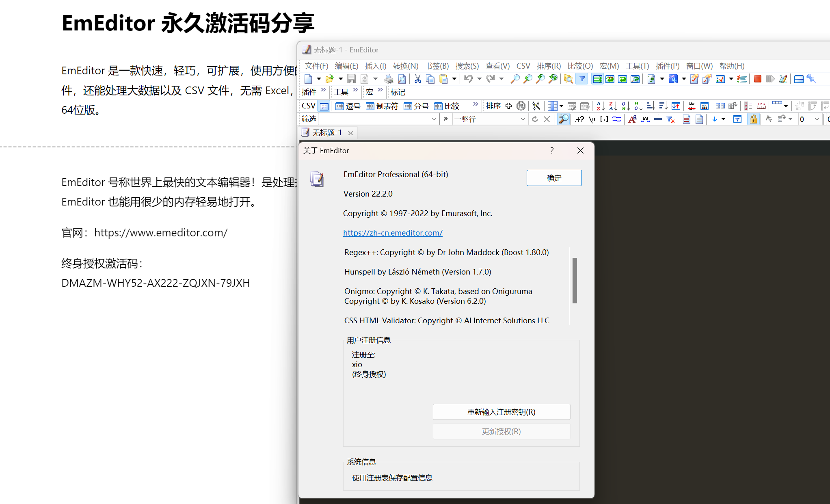Viewport: 830px width, 504px height.
Task: Click the Sort Z to A icon
Action: click(x=613, y=106)
